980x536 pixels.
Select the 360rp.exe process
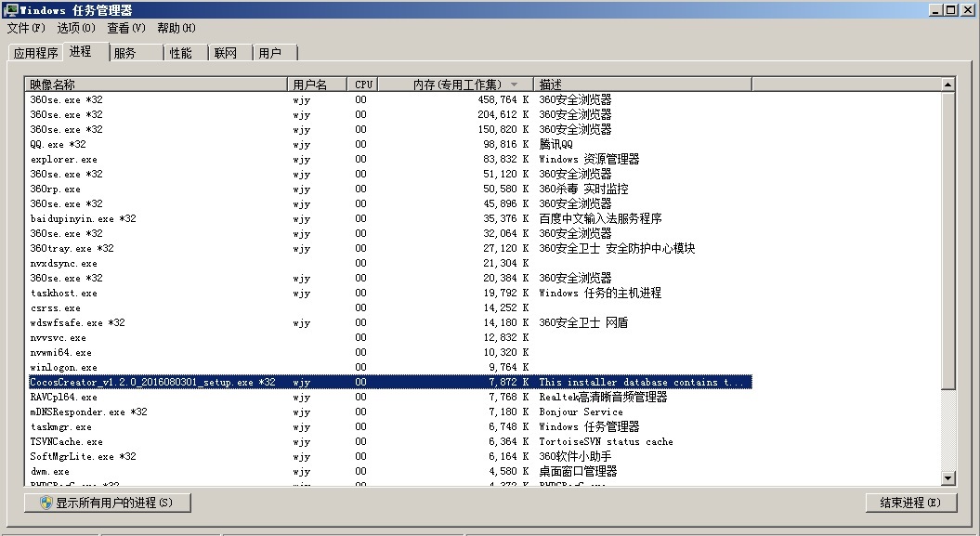click(390, 189)
